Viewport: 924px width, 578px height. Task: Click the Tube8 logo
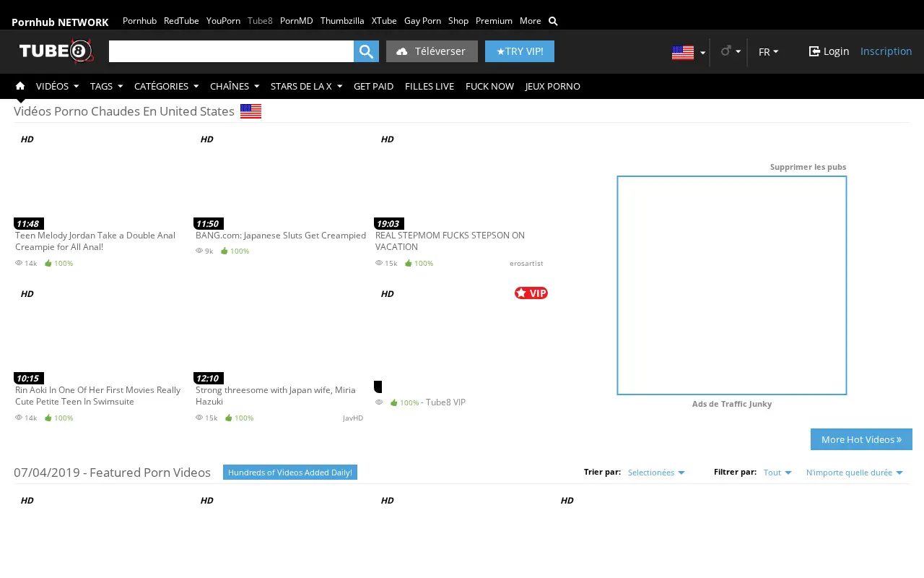56,51
